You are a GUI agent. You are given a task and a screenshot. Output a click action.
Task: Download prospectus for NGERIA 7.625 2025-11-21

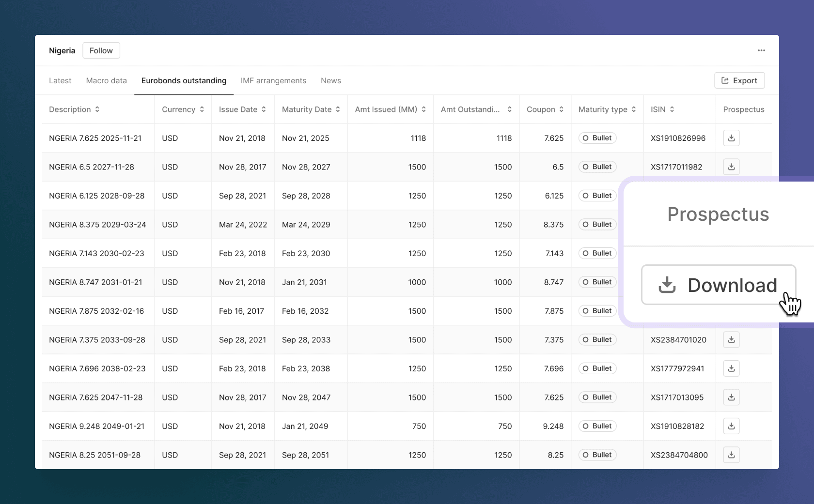click(x=731, y=138)
